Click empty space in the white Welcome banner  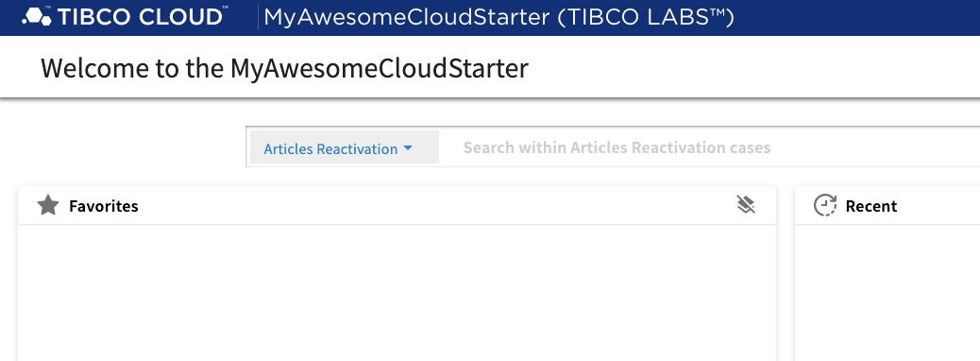pos(750,67)
